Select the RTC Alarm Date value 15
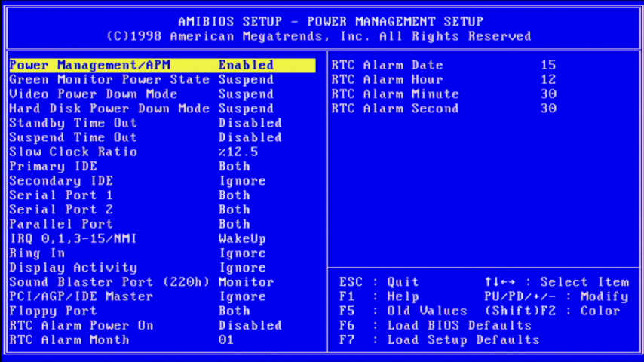 (548, 66)
